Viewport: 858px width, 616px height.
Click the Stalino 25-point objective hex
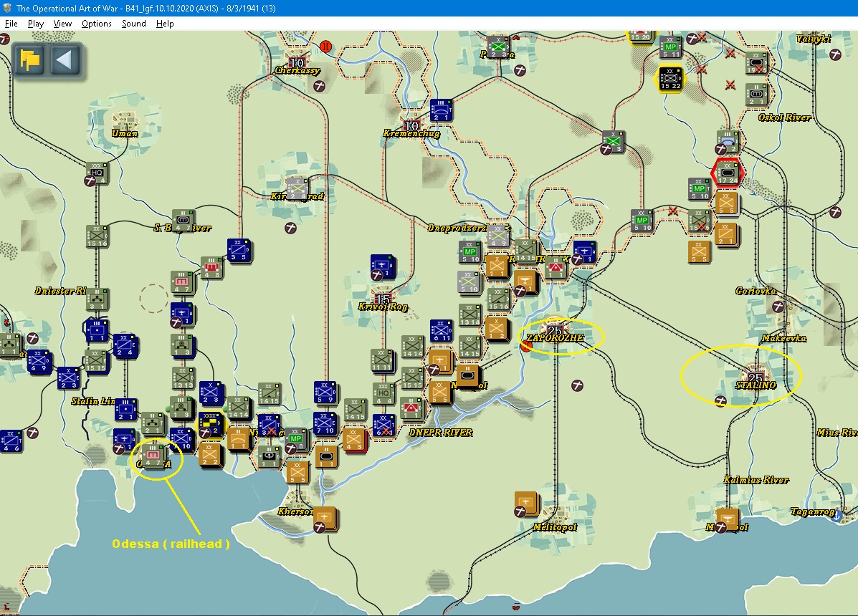[755, 377]
